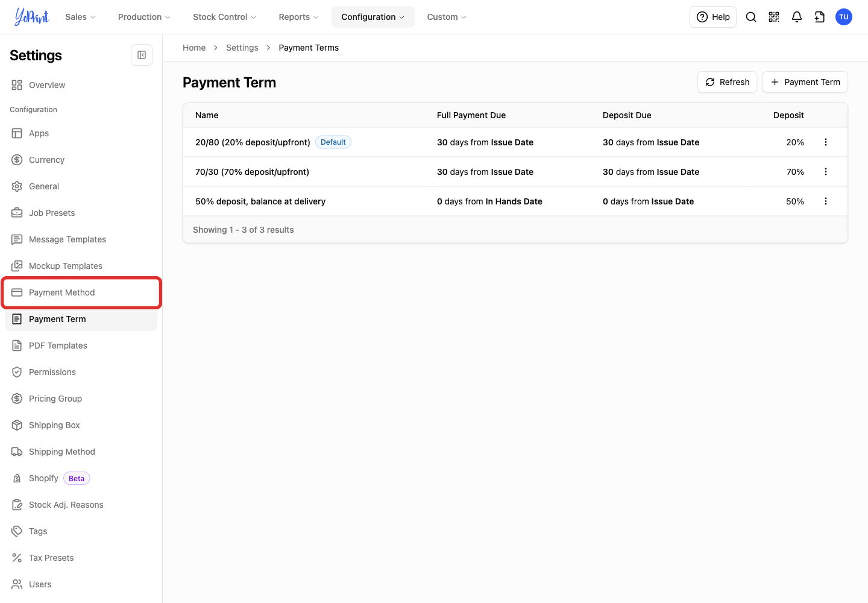The height and width of the screenshot is (603, 868).
Task: Go to Payment Method settings
Action: (81, 292)
